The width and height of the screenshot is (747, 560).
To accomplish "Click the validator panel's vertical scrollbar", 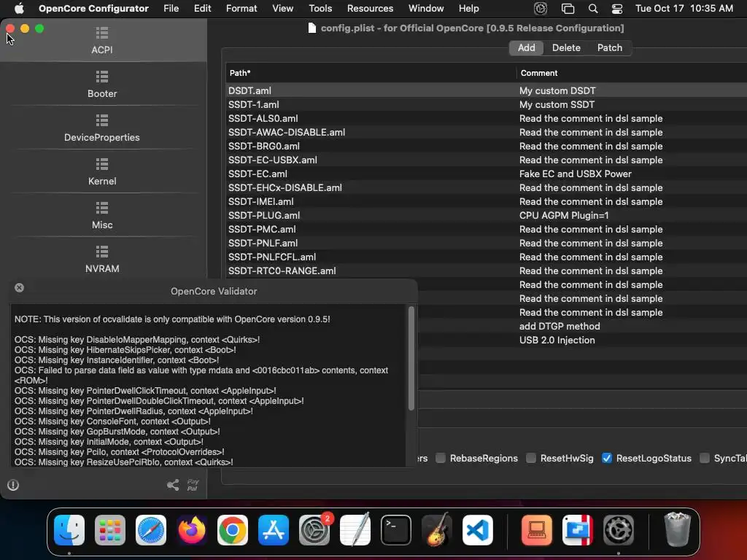I will tap(411, 358).
